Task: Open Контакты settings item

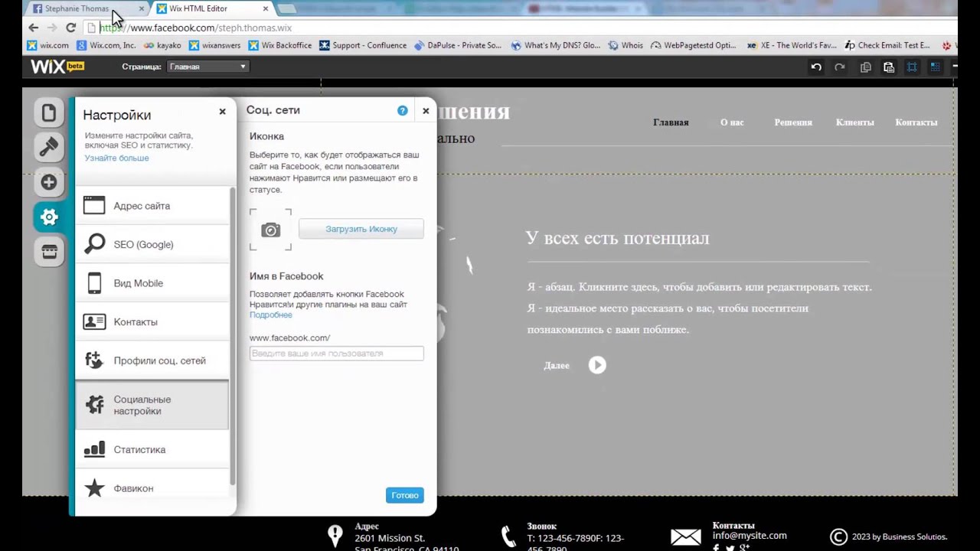Action: (152, 321)
